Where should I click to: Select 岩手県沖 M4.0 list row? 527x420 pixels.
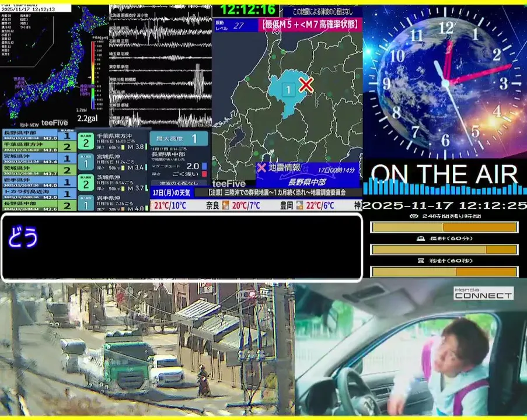pos(39,182)
